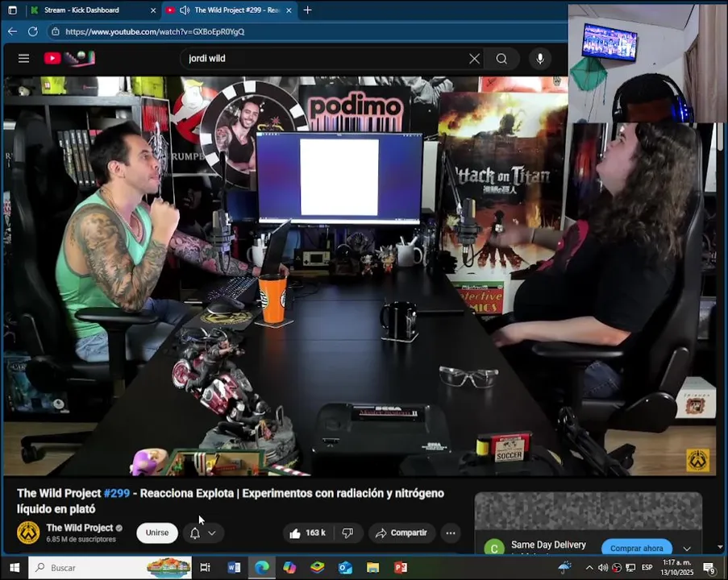
Task: Click the Comprar ahora ad button
Action: point(637,548)
